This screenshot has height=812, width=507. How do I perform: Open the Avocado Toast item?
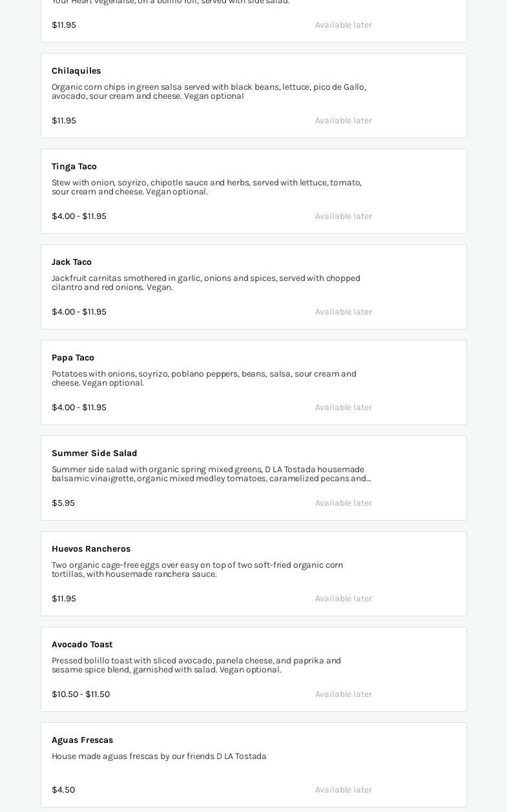point(82,645)
